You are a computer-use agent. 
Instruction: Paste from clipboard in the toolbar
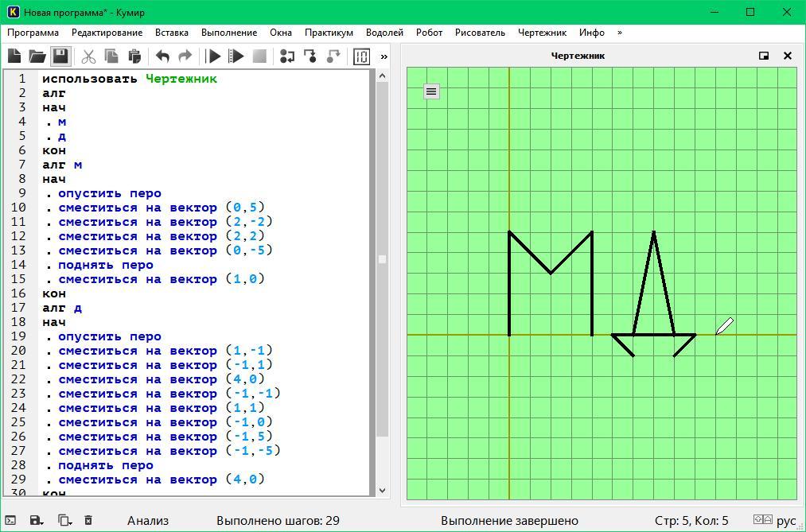click(134, 56)
